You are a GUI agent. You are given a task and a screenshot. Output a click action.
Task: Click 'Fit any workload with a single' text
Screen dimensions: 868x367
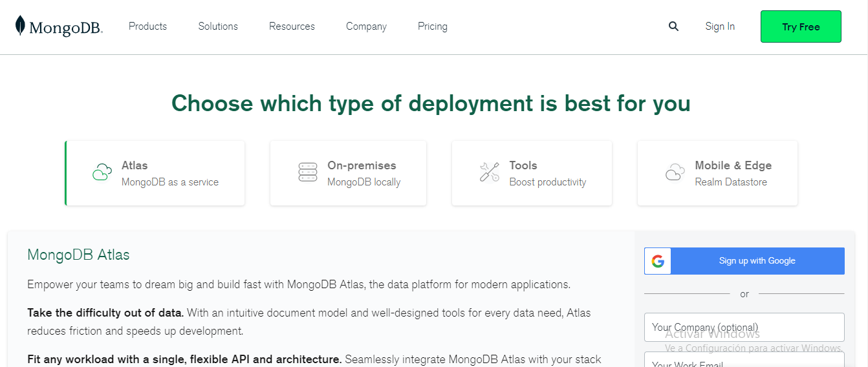click(184, 359)
